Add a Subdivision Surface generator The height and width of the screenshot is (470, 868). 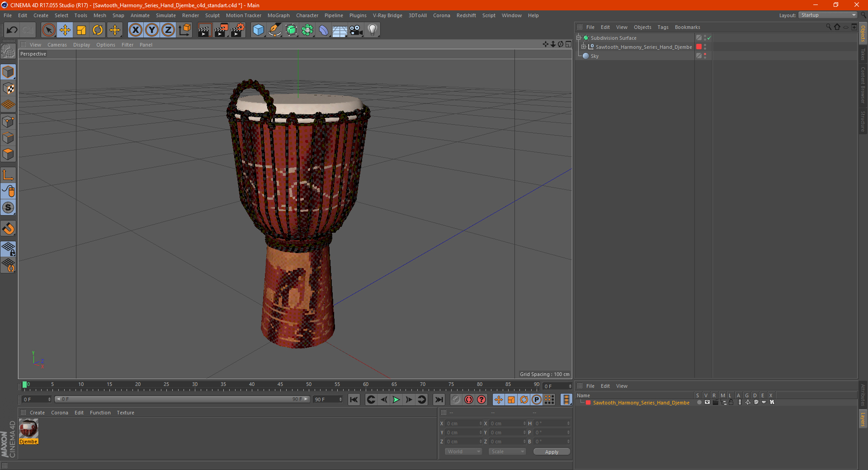tap(291, 30)
